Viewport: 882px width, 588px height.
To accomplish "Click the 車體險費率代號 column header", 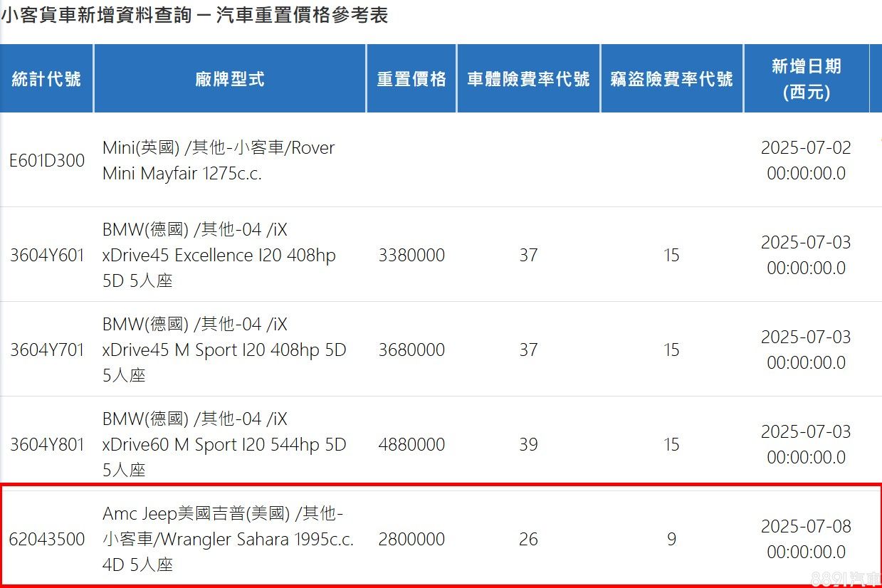I will click(x=528, y=79).
